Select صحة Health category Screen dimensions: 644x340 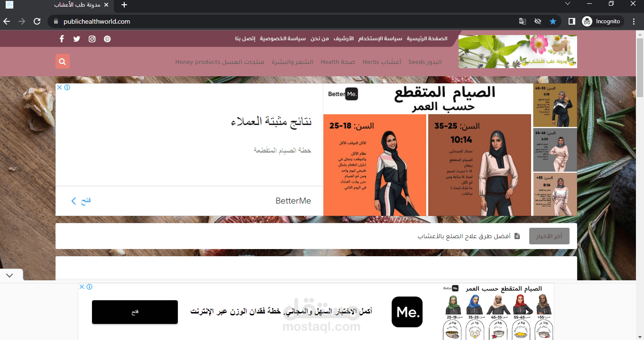(x=338, y=62)
